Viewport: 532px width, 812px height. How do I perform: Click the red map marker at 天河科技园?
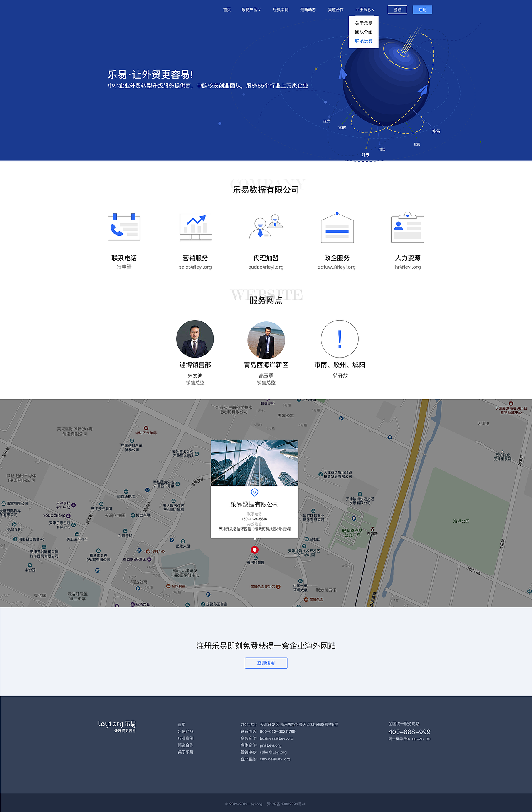tap(255, 550)
